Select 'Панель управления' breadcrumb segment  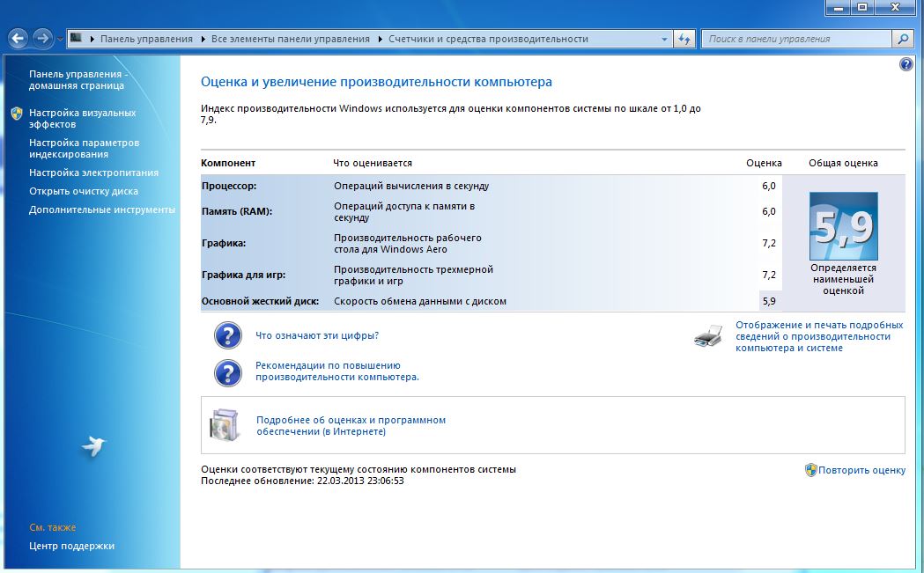click(146, 39)
